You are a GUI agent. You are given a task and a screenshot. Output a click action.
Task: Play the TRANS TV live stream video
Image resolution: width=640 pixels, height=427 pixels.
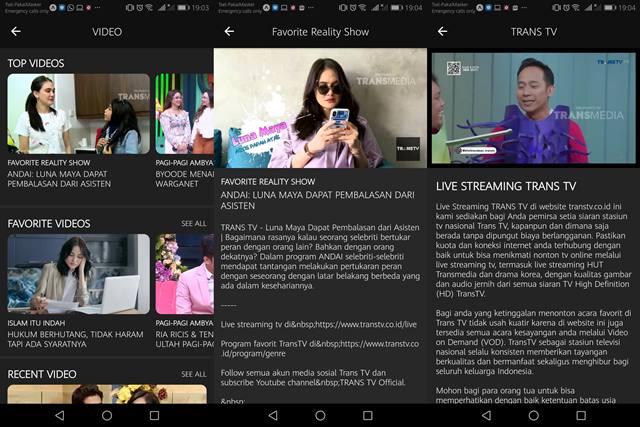tap(533, 108)
